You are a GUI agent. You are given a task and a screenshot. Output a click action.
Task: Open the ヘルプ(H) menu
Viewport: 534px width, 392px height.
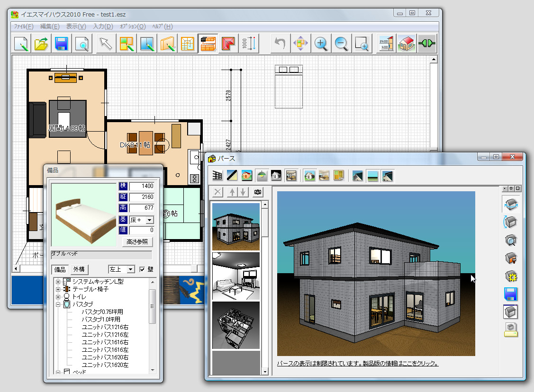pos(163,26)
